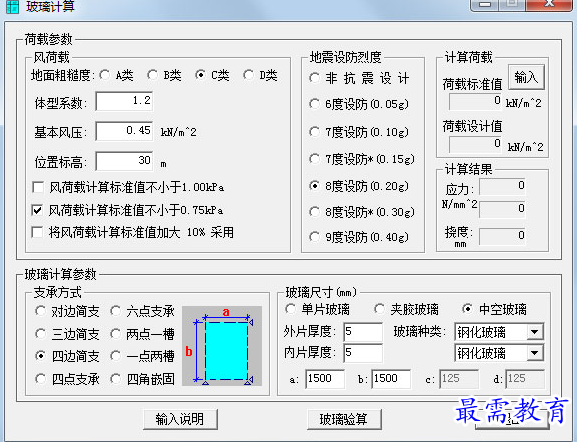Image resolution: width=577 pixels, height=442 pixels.
Task: Close the 玻璃计算 window
Action: coord(549,5)
